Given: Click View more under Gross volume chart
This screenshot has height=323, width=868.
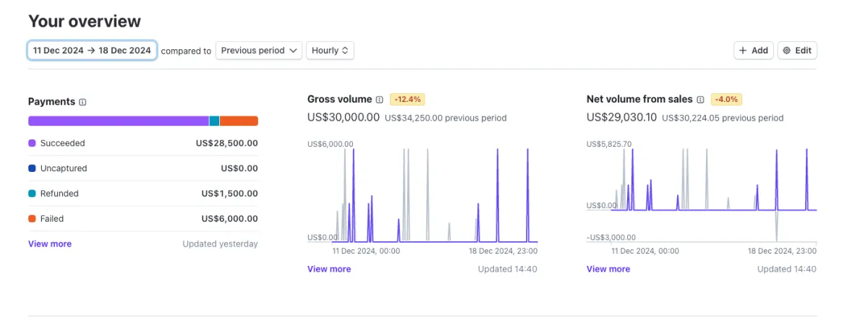Looking at the screenshot, I should [329, 269].
